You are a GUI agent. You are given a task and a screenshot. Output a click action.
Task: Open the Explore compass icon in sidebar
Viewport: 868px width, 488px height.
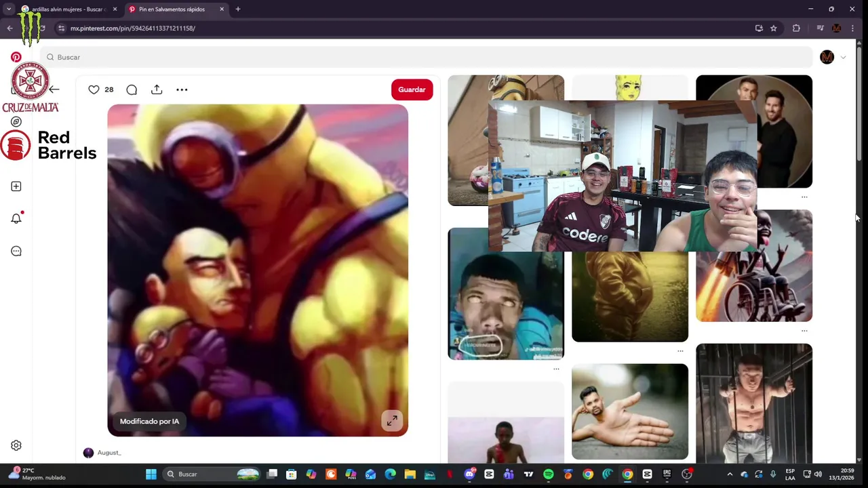pos(16,122)
